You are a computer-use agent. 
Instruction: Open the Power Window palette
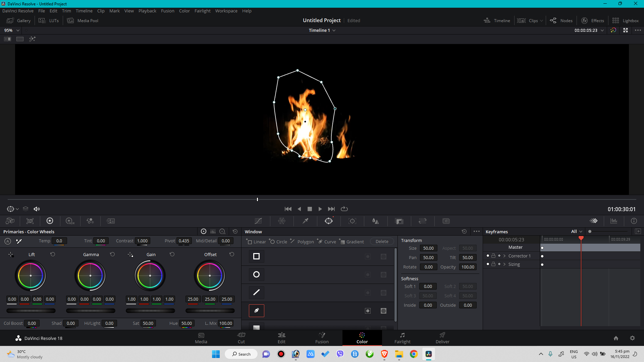pos(329,221)
